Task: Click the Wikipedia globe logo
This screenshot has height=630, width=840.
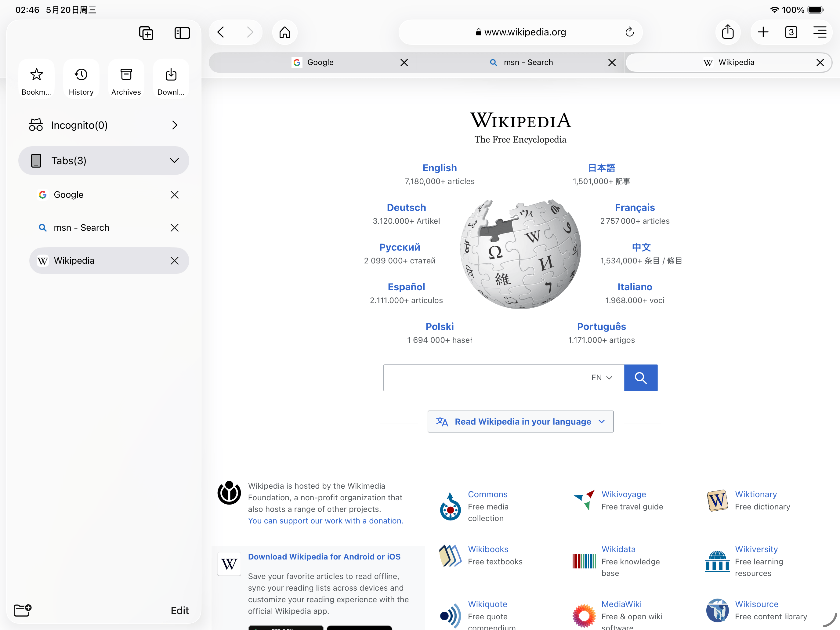Action: click(x=521, y=254)
